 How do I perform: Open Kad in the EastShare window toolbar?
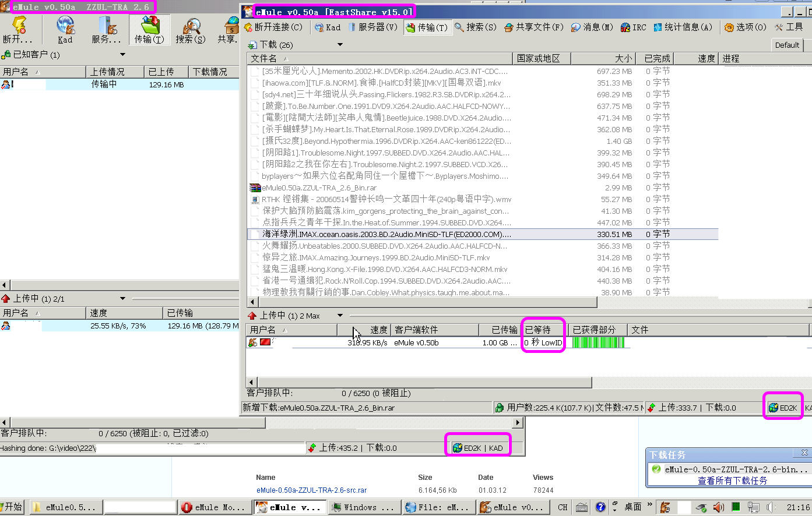(328, 27)
